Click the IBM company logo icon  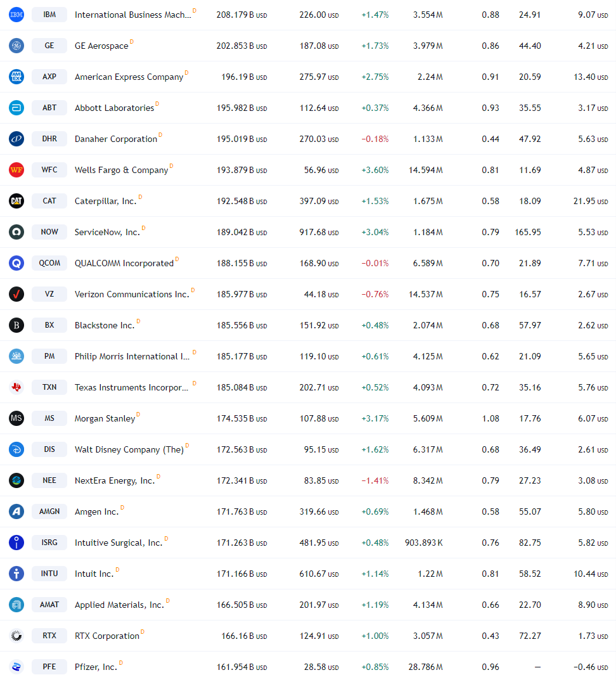[x=16, y=15]
